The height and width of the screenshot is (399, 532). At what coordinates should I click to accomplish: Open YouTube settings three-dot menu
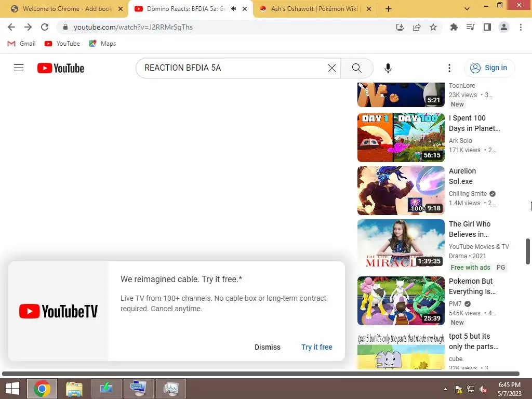449,68
